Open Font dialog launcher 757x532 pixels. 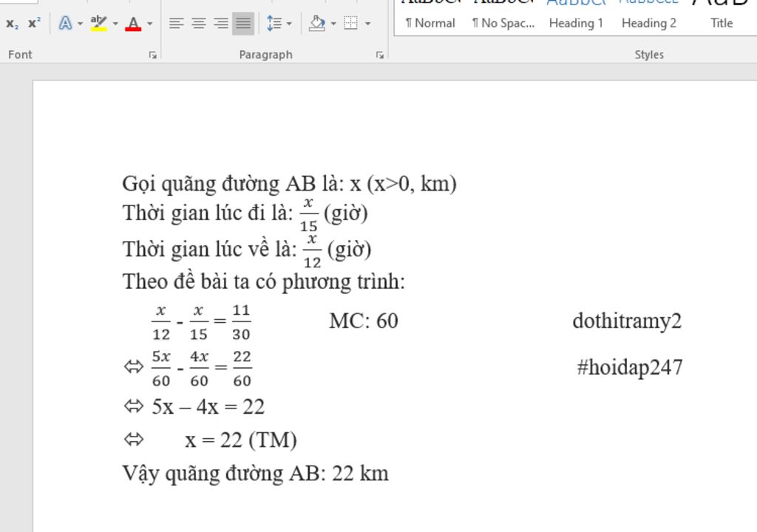(153, 55)
